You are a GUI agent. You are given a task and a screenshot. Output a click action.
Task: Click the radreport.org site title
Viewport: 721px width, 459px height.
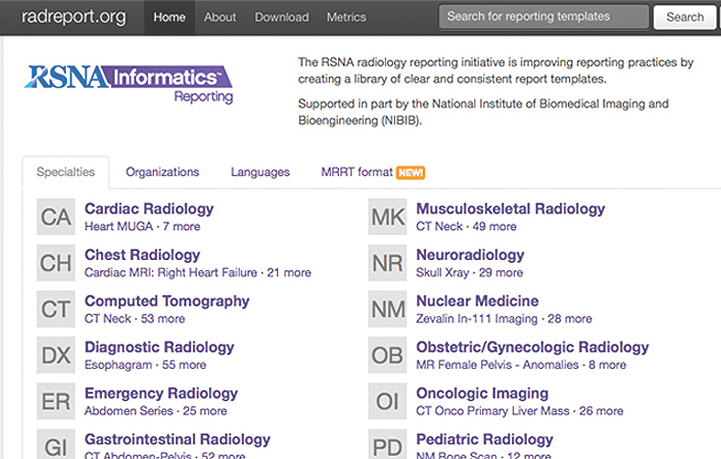click(74, 17)
